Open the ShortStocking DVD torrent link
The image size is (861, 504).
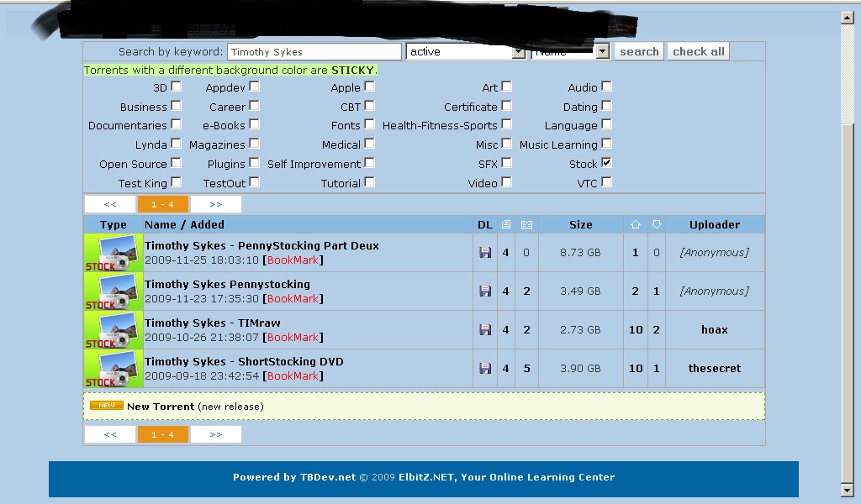[x=245, y=361]
